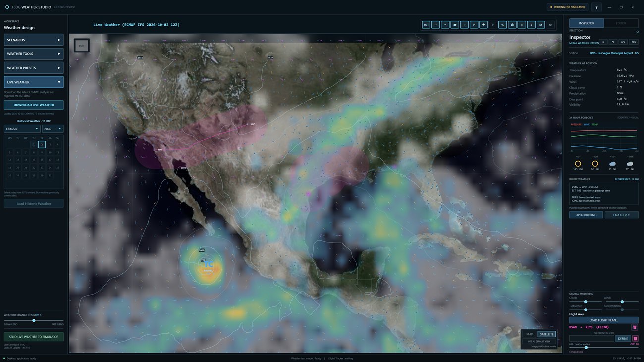Viewport: 644px width, 362px height.
Task: Expand the WEATHER PRESETS section
Action: pos(34,68)
